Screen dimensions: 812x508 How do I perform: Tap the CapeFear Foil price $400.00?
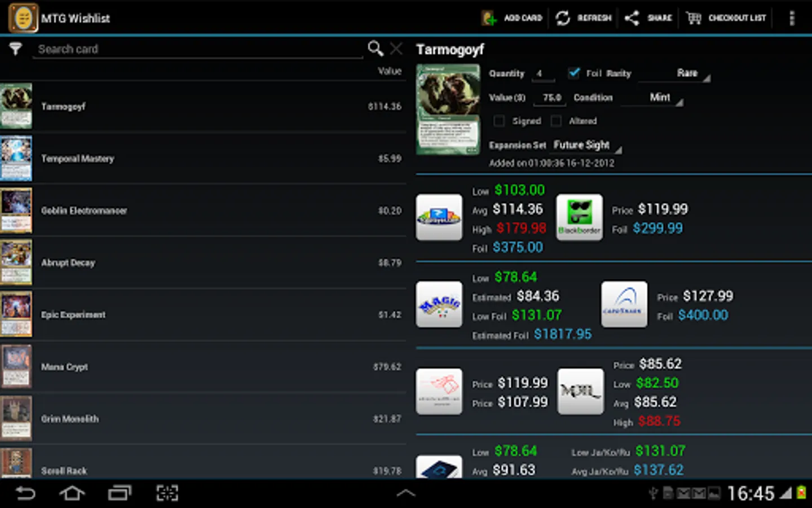(703, 315)
